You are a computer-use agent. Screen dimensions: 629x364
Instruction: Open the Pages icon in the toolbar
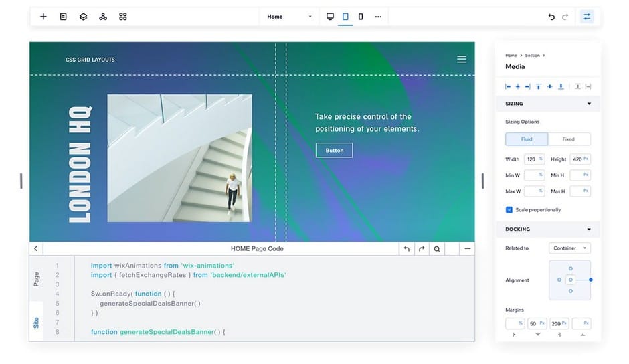63,17
